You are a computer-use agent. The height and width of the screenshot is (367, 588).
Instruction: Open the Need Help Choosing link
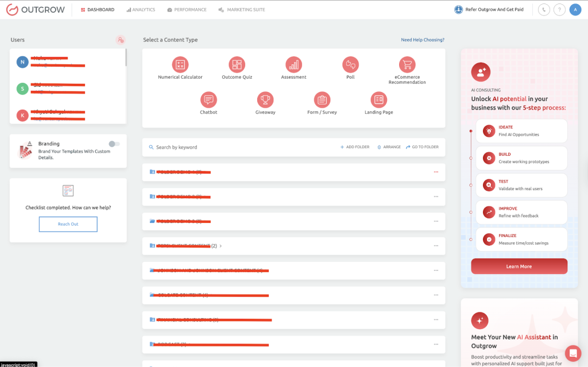(422, 40)
